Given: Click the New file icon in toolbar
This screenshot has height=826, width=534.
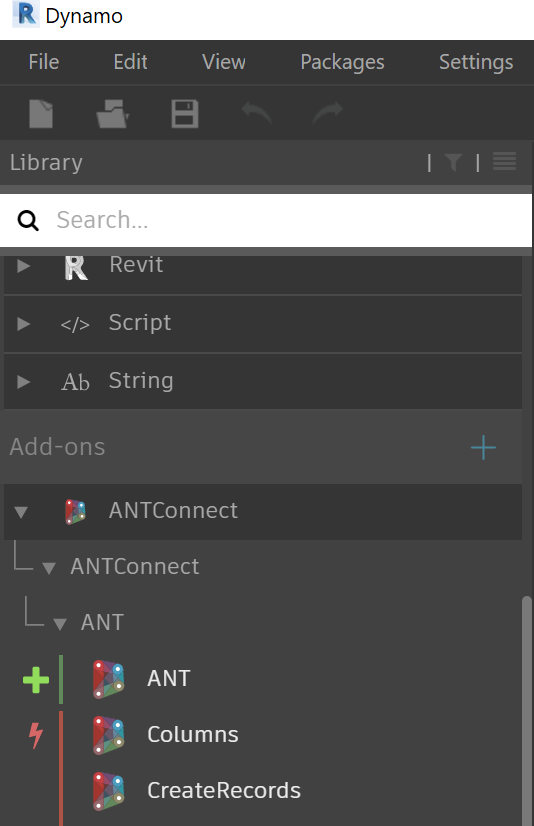Looking at the screenshot, I should point(41,114).
